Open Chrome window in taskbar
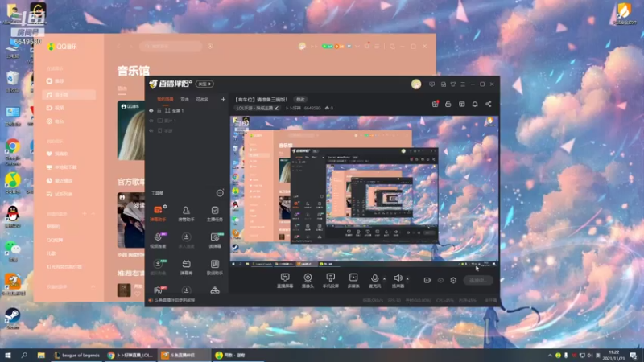This screenshot has height=362, width=644. (x=130, y=355)
